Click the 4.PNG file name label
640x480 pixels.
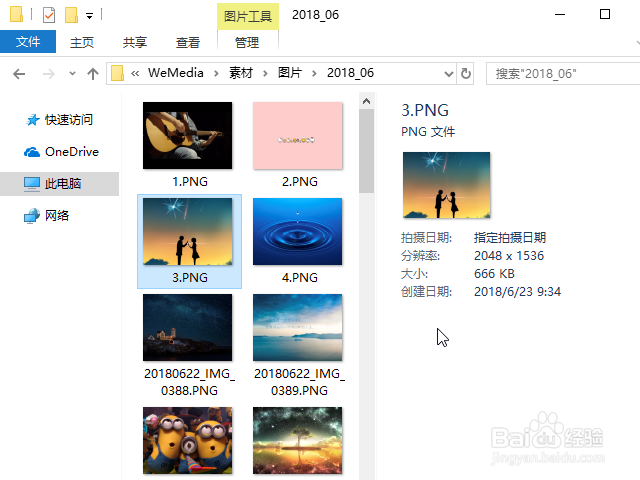coord(300,278)
